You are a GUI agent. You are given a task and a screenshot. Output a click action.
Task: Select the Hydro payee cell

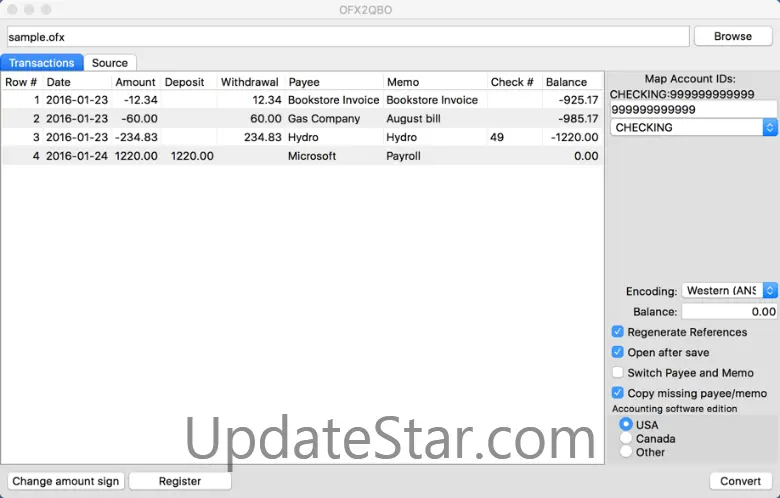point(334,137)
